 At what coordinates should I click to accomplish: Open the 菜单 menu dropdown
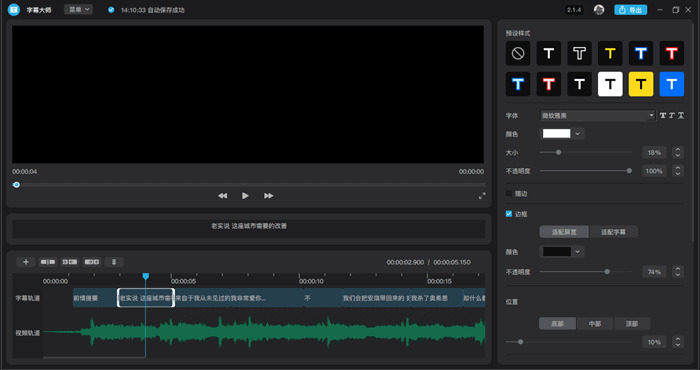(79, 9)
